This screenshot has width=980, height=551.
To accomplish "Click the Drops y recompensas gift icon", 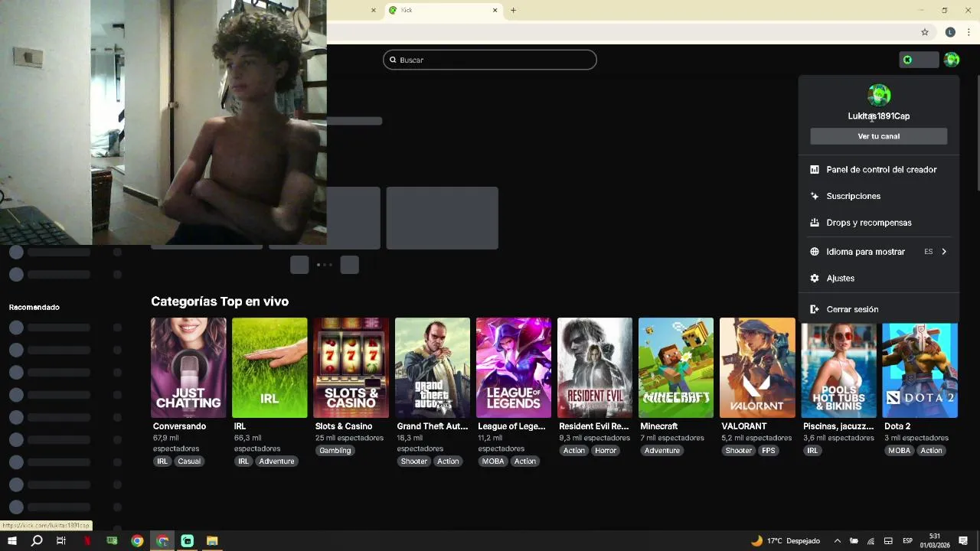I will click(x=815, y=223).
